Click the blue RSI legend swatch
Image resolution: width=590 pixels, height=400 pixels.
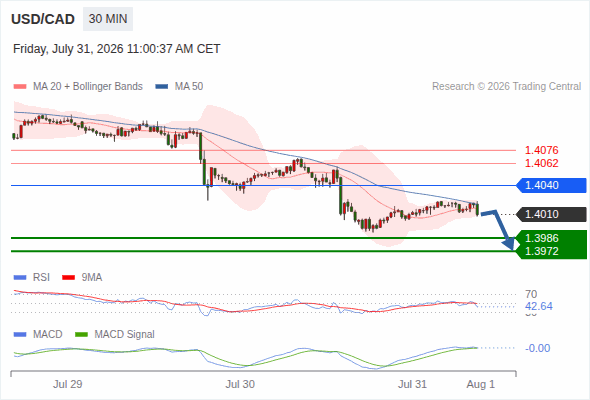coord(20,278)
